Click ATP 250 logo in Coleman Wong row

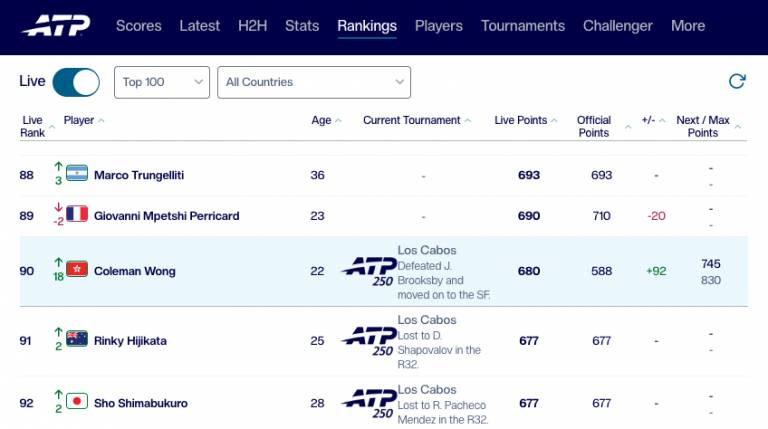tap(369, 271)
